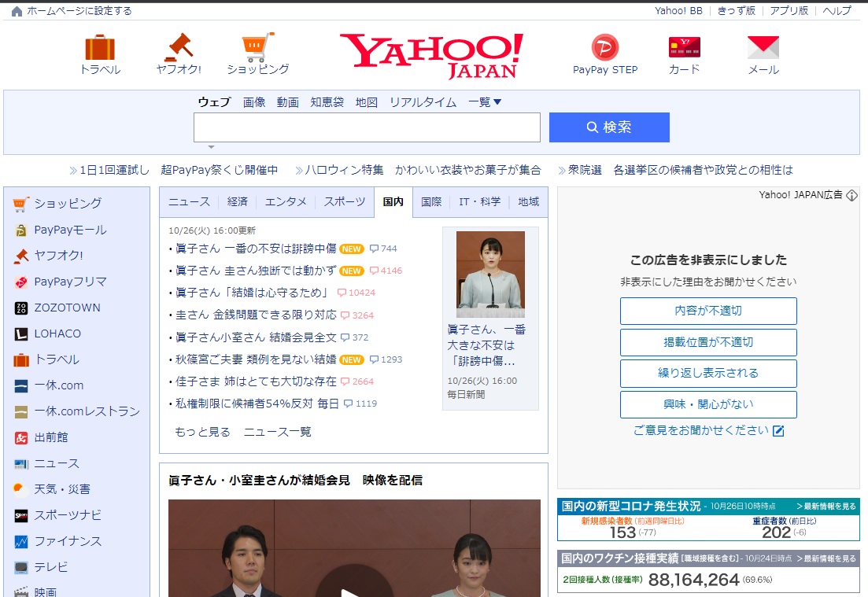Open the ハロウィン特集 promo link
Viewport: 868px width, 597px height.
[x=423, y=170]
